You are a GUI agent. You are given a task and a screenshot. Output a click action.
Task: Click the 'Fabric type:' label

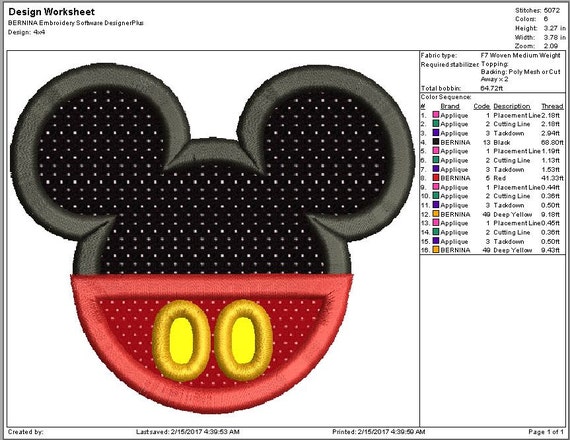click(439, 56)
